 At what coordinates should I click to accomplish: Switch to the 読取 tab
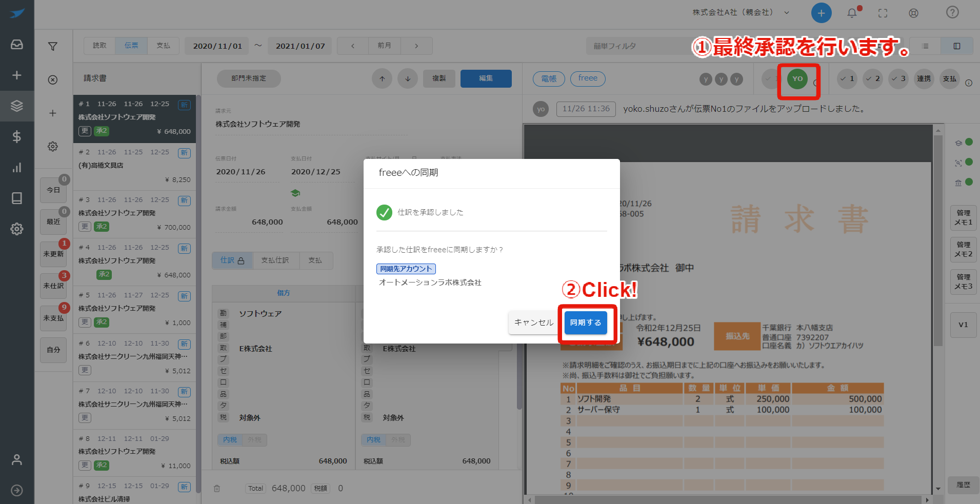coord(99,46)
